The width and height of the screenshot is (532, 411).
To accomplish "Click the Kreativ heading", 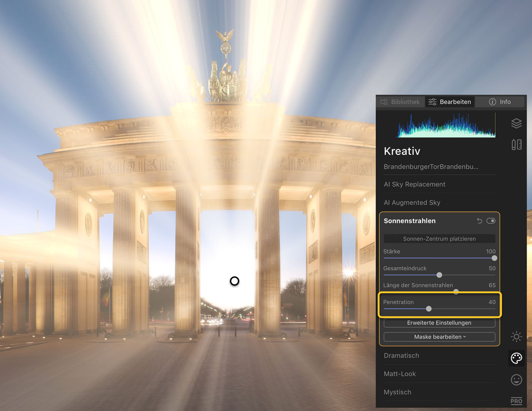I will pos(402,151).
